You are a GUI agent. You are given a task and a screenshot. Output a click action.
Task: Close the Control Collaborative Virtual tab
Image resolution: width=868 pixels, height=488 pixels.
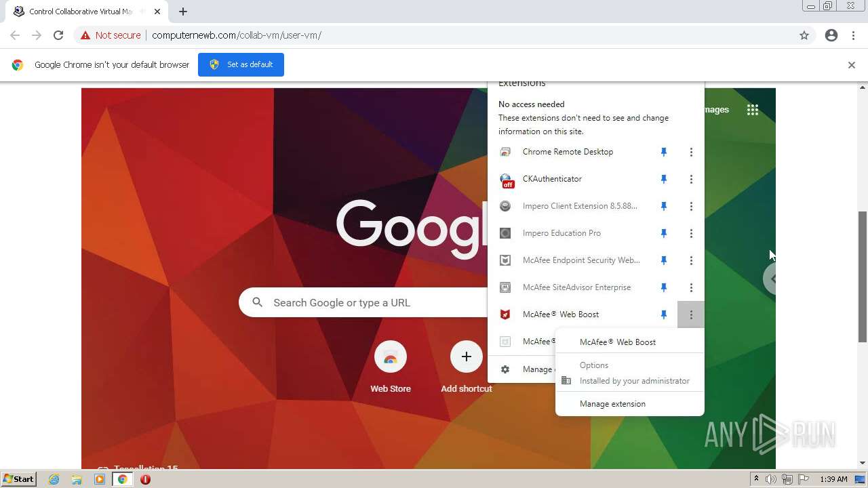point(157,12)
